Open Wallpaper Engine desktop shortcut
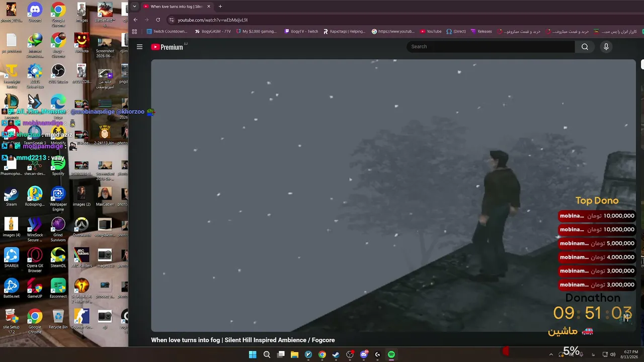The height and width of the screenshot is (362, 644). 58,199
